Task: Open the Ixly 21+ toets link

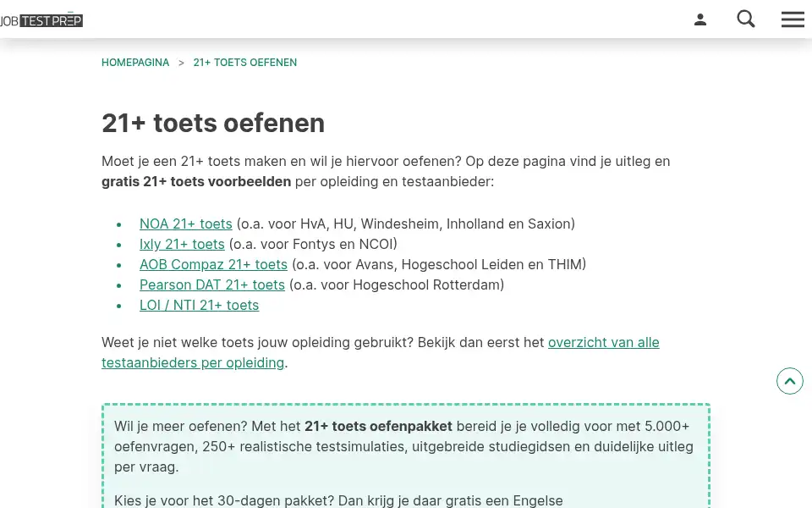Action: click(x=182, y=244)
